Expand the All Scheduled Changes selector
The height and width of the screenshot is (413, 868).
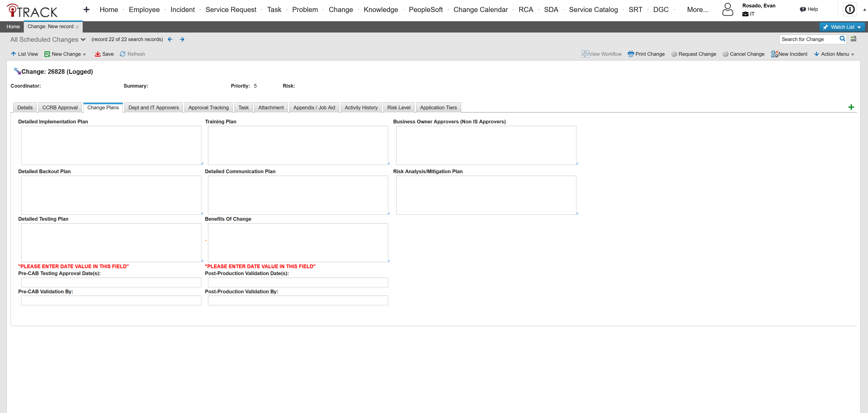coord(84,39)
